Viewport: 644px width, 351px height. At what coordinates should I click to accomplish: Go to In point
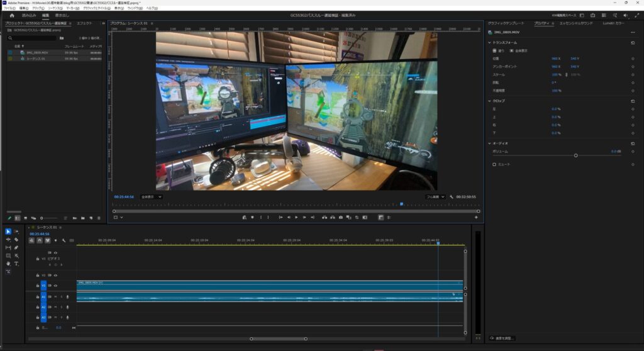[x=280, y=218]
